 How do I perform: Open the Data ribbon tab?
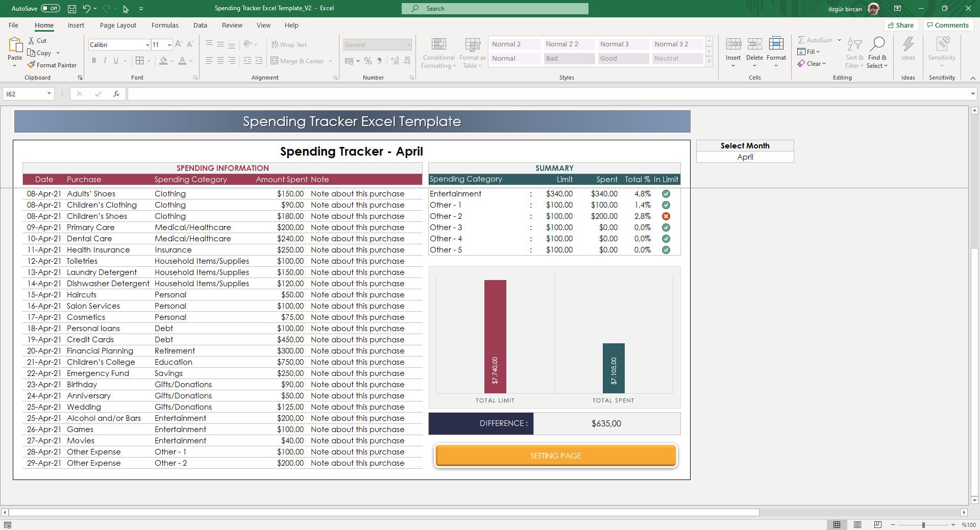[200, 25]
